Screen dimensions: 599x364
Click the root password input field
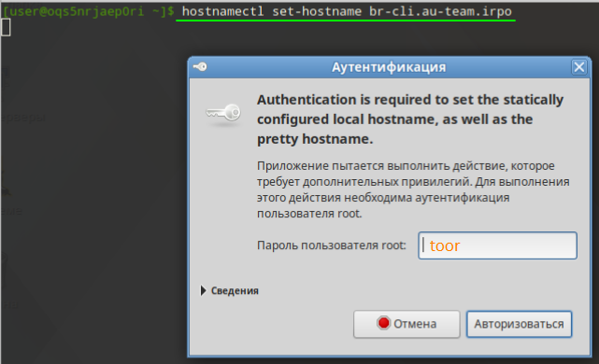tap(497, 245)
